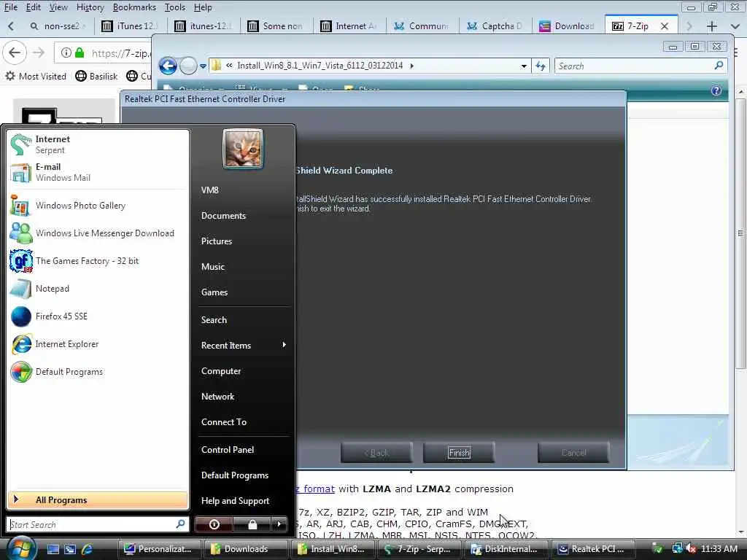
Task: Open a new browser tab
Action: tap(712, 26)
